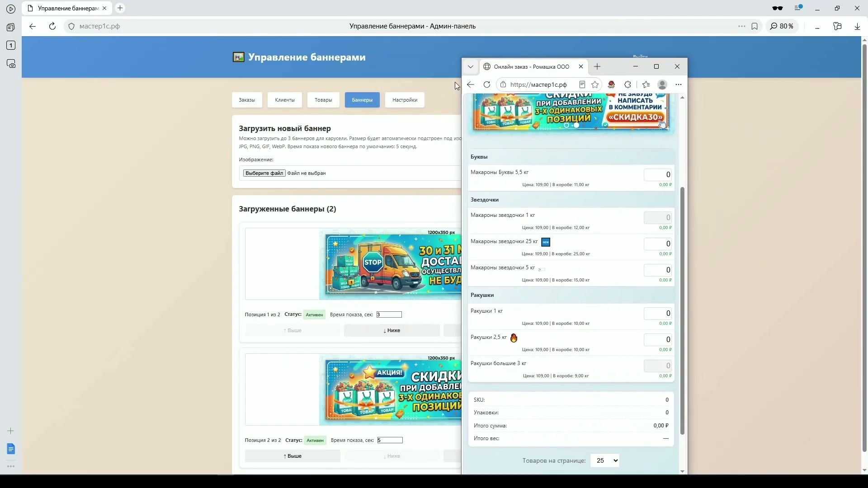The width and height of the screenshot is (868, 488).
Task: Open the Товаров на странице dropdown
Action: click(x=605, y=460)
